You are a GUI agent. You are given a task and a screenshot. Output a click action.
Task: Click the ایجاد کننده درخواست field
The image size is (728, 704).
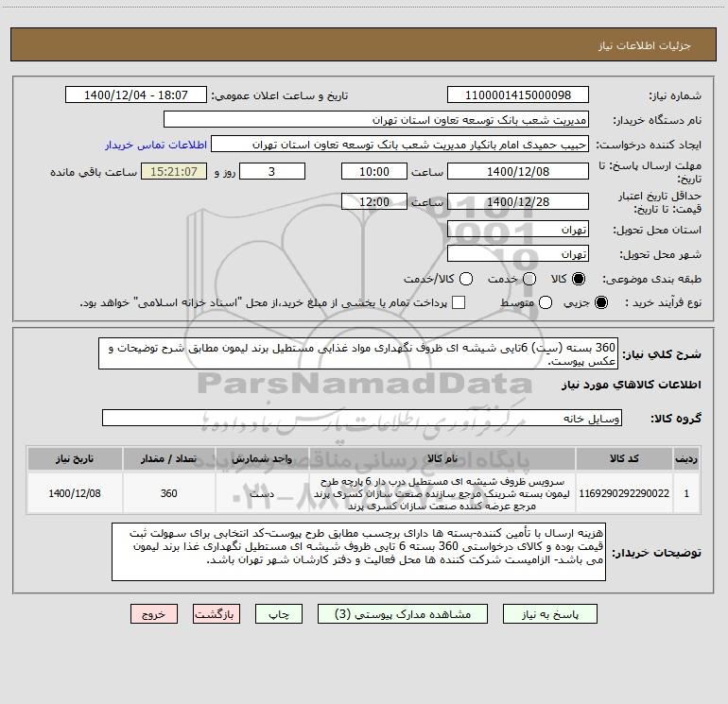(400, 145)
